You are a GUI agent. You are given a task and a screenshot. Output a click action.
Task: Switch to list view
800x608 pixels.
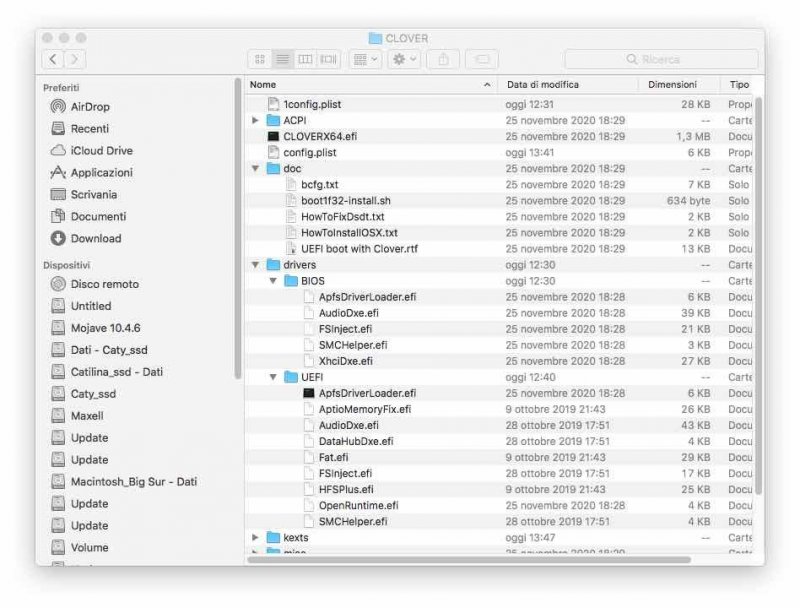pyautogui.click(x=282, y=60)
